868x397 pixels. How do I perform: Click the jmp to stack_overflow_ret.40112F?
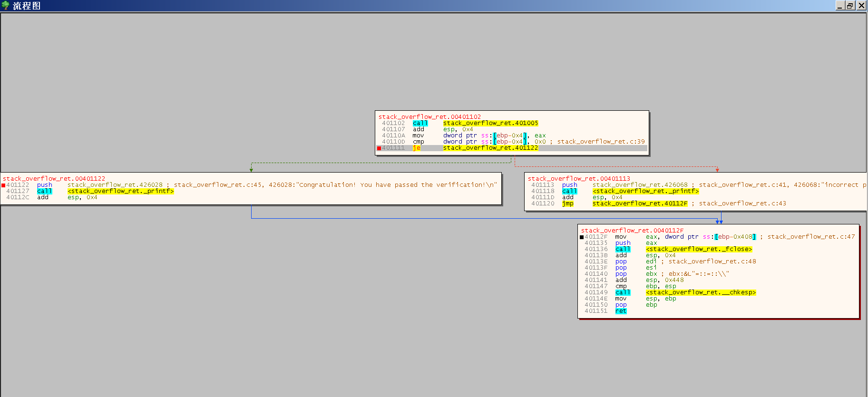point(639,203)
